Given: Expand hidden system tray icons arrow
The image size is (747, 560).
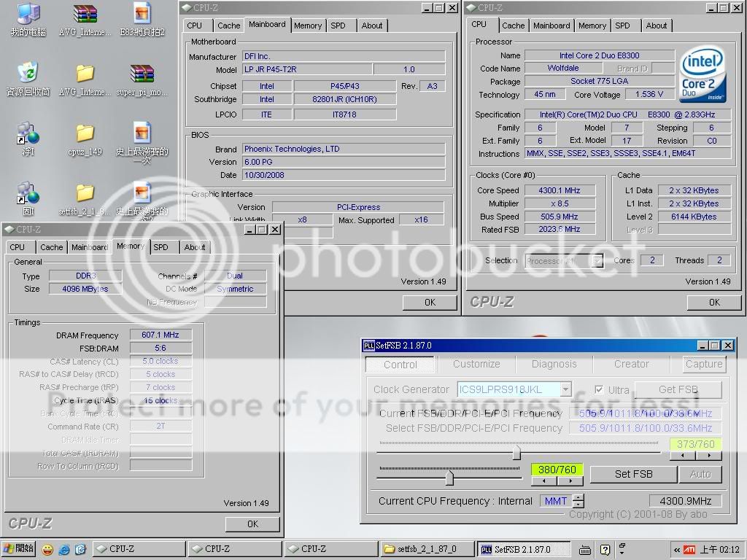Looking at the screenshot, I should (676, 550).
